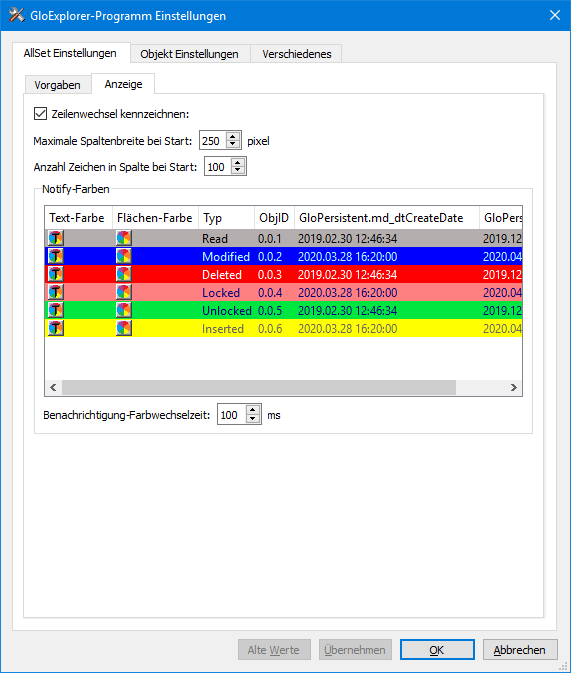Image resolution: width=571 pixels, height=673 pixels.
Task: Click the horizontal scrollbar right arrow
Action: tap(513, 388)
